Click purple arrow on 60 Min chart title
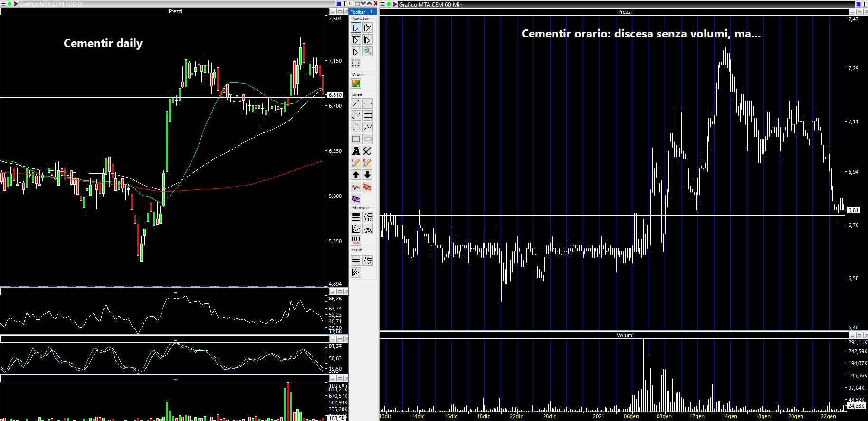The width and height of the screenshot is (868, 421). [x=395, y=4]
